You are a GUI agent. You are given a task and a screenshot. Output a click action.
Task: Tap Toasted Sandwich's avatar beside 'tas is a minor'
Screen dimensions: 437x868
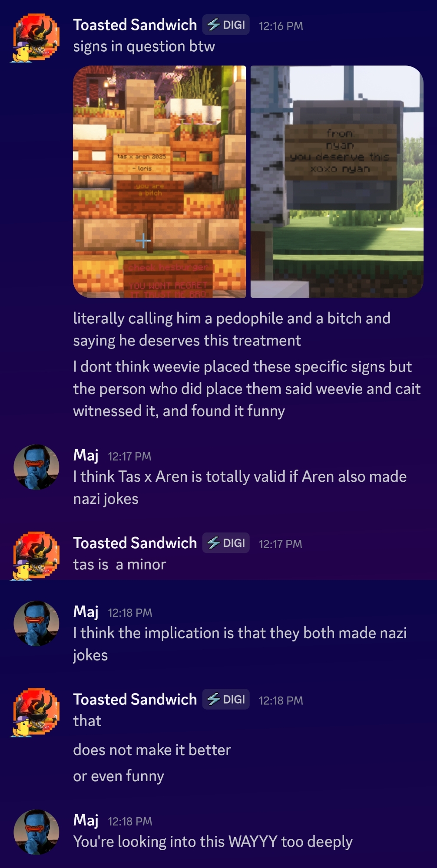tap(36, 556)
